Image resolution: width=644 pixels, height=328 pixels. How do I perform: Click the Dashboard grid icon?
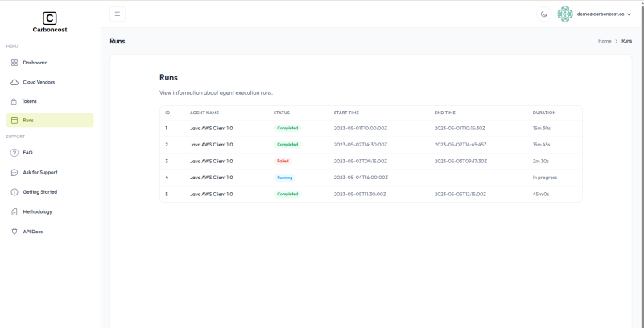tap(14, 63)
